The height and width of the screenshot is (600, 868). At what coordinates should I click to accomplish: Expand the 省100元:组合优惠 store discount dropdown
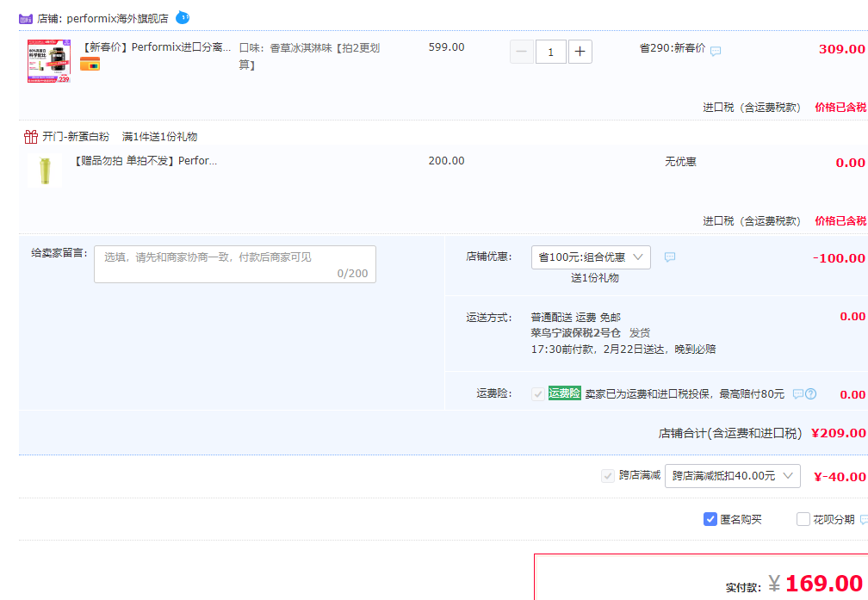click(x=591, y=257)
